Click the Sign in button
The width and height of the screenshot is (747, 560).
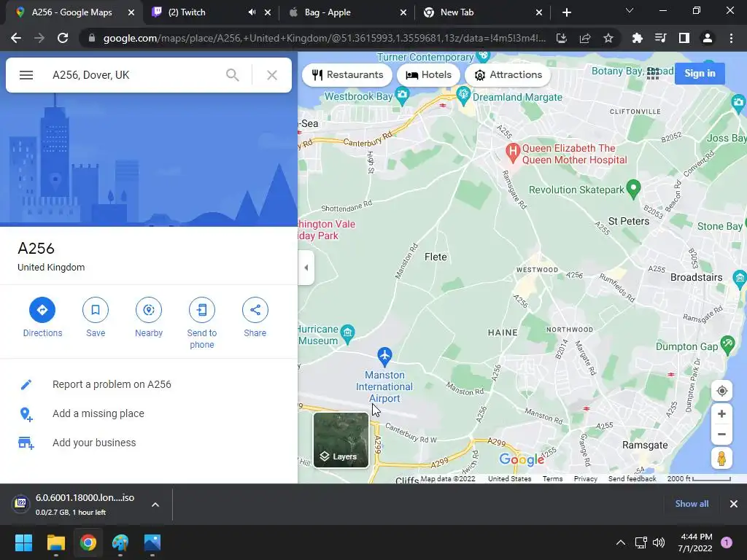tap(700, 74)
